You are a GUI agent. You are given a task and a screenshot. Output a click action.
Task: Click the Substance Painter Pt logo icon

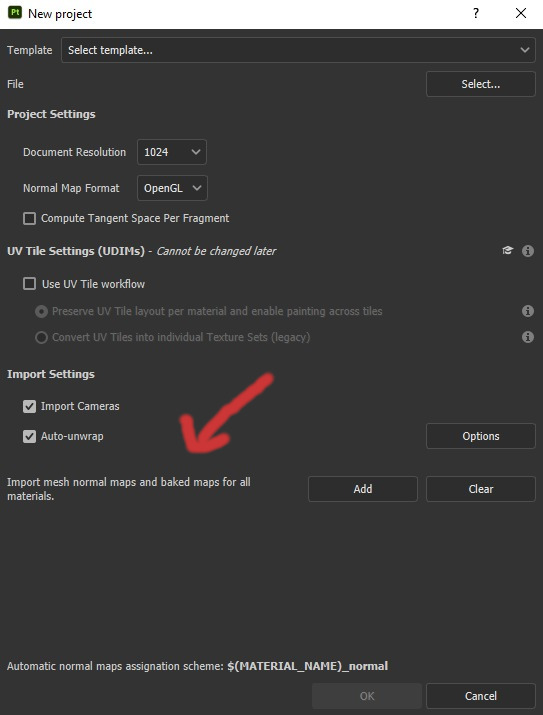15,13
